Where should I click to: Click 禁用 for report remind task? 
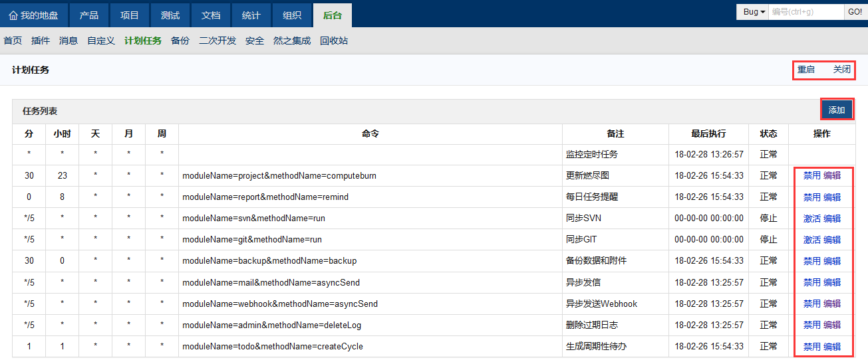point(811,197)
